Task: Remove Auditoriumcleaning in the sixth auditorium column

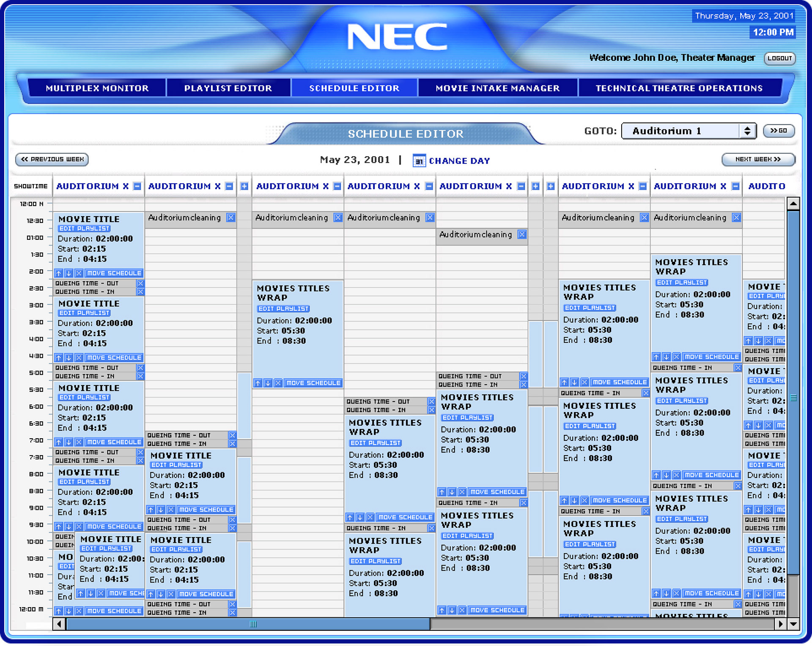Action: 645,217
